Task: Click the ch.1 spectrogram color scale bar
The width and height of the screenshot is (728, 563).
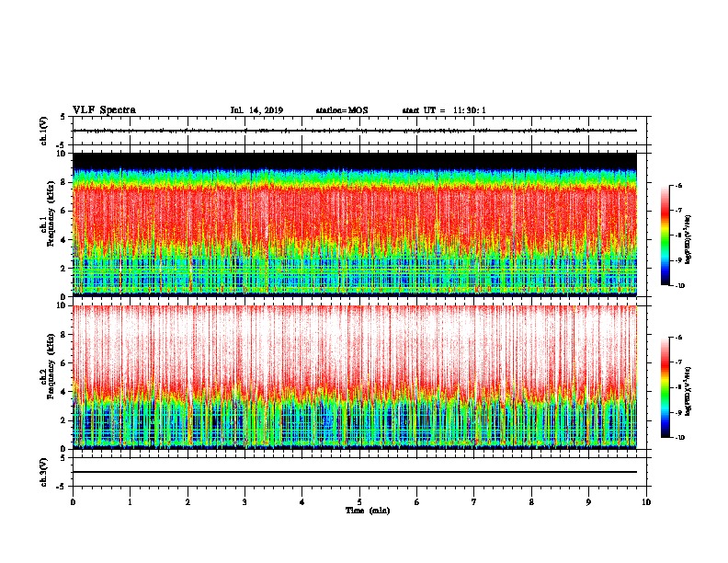Action: [665, 236]
